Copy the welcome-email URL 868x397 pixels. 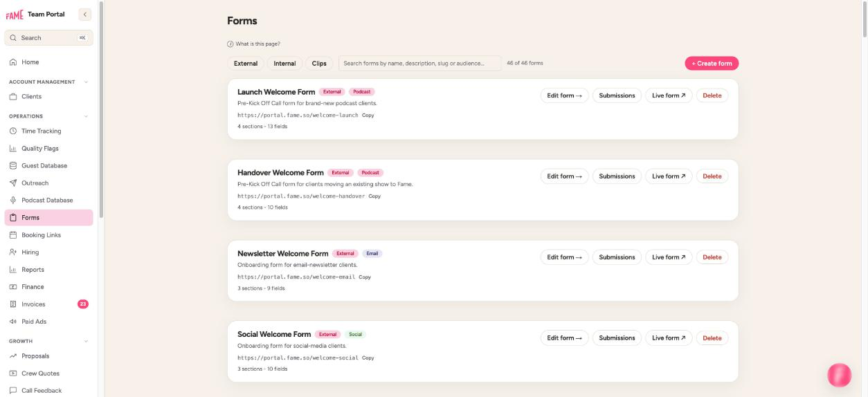coord(365,277)
